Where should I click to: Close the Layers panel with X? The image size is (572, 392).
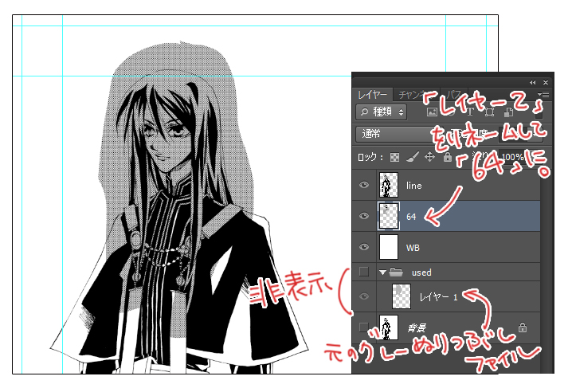(546, 83)
